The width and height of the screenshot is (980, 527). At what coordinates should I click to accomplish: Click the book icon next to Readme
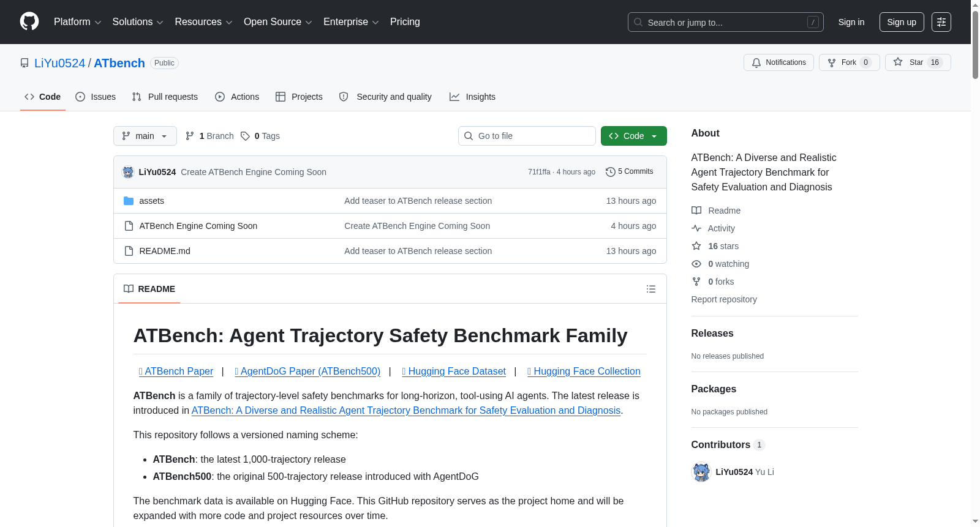click(696, 211)
